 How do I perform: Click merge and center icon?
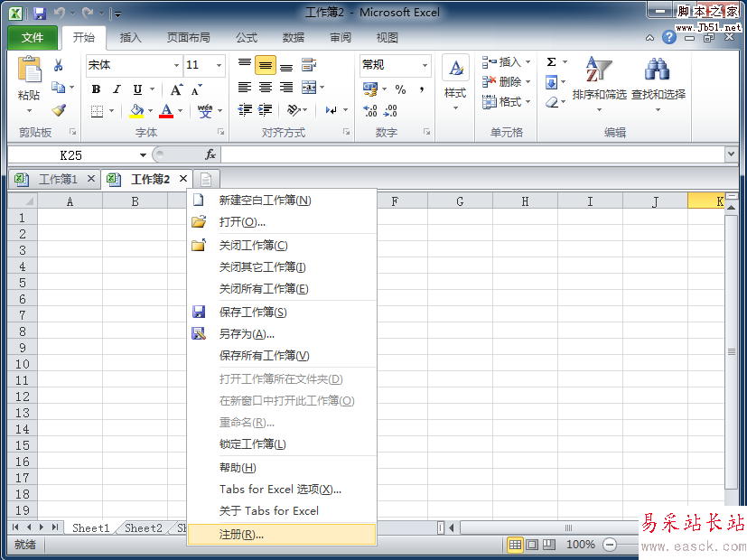(309, 87)
